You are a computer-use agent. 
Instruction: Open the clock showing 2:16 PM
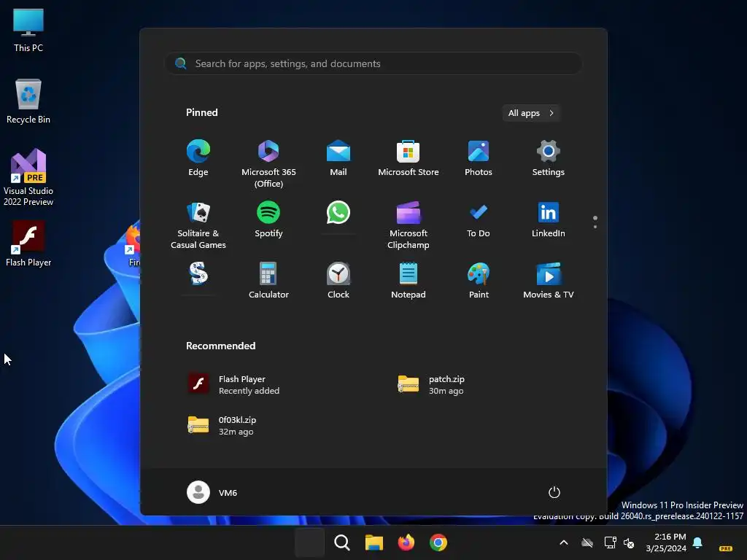[666, 542]
